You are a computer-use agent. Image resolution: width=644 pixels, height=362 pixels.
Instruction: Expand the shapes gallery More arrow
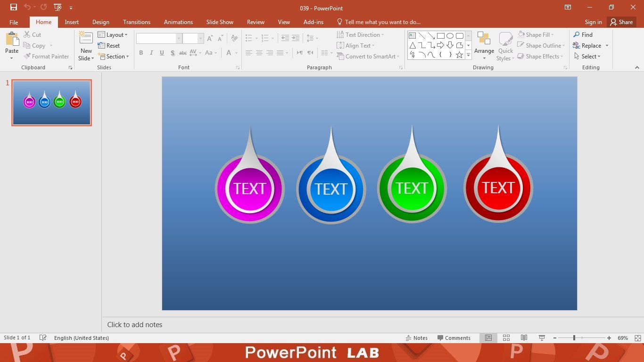(468, 55)
